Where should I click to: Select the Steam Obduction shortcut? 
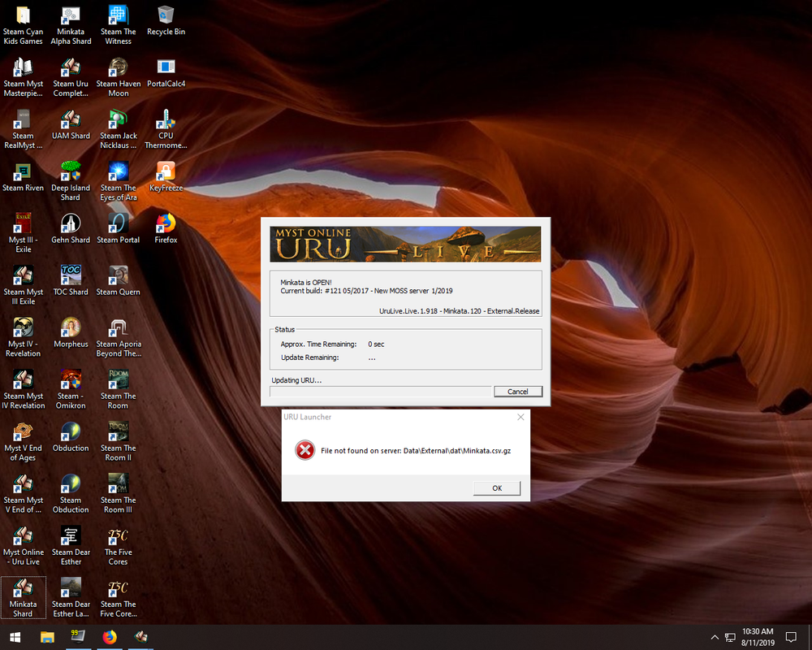coord(71,495)
